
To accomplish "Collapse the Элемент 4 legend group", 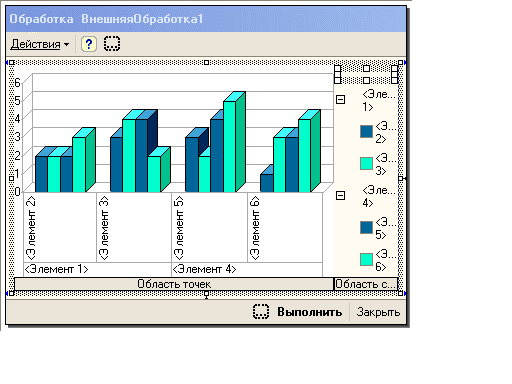I will click(340, 195).
